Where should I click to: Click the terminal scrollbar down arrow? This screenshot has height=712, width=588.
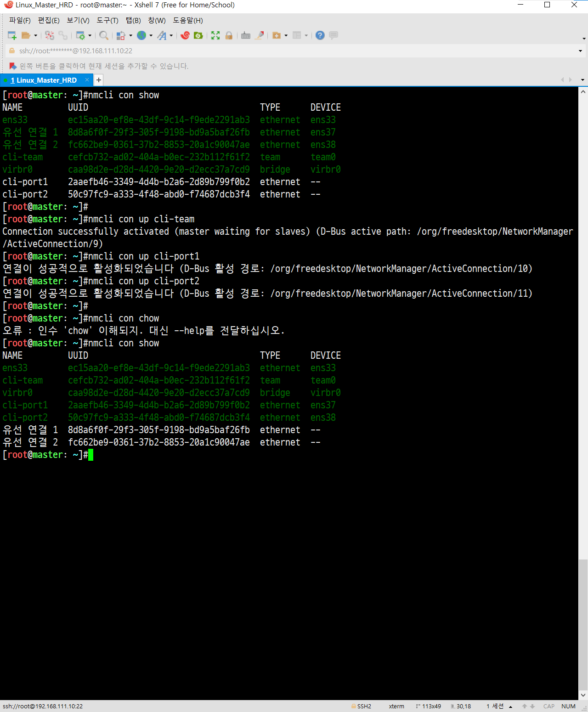(x=583, y=695)
